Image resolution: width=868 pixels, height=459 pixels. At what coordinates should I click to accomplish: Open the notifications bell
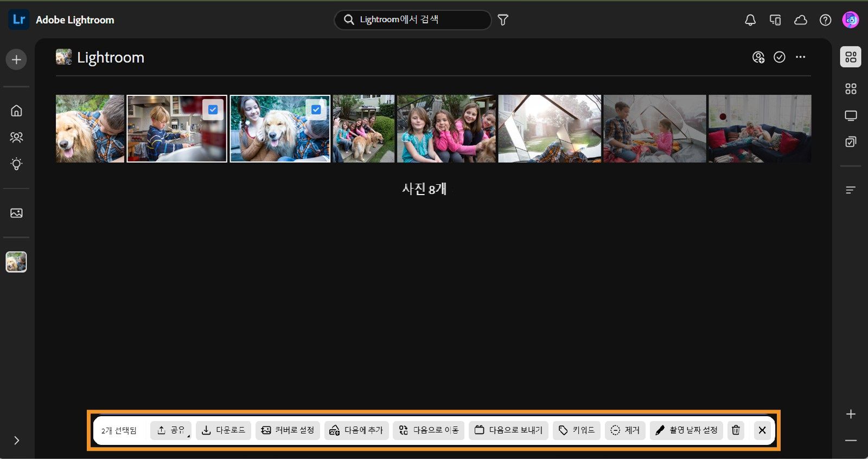[x=750, y=20]
